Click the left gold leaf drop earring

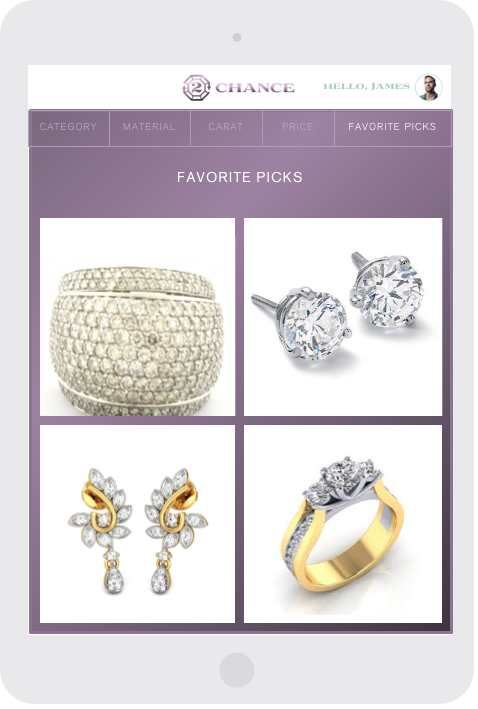click(100, 531)
